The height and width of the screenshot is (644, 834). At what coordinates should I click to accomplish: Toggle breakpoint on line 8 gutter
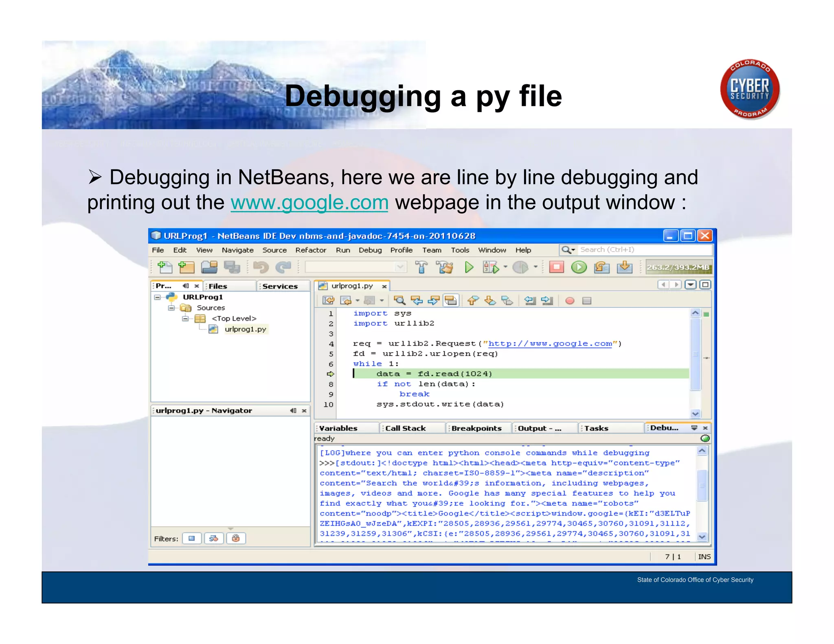coord(331,384)
